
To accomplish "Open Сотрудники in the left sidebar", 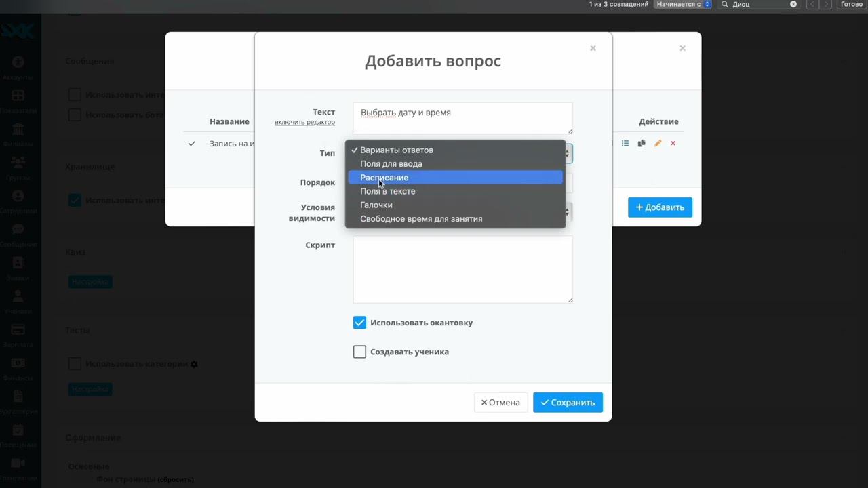I will click(x=18, y=201).
